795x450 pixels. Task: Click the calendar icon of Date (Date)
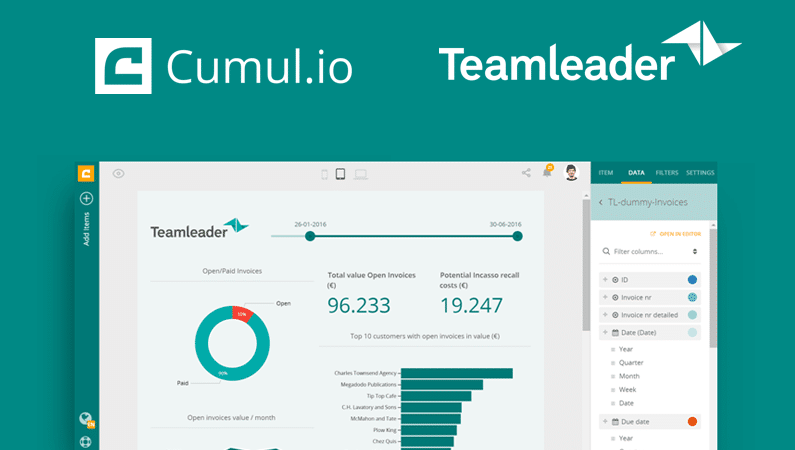click(615, 332)
